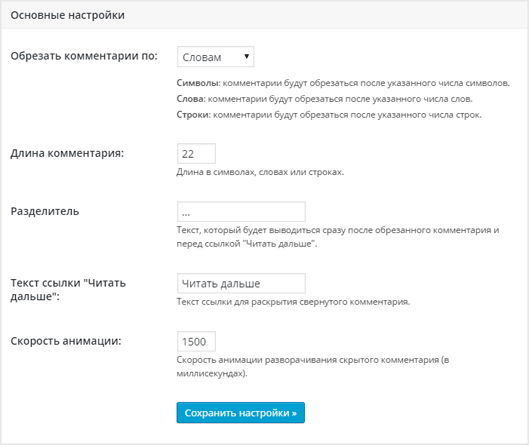Click the 'Символы:' description line

tap(343, 83)
